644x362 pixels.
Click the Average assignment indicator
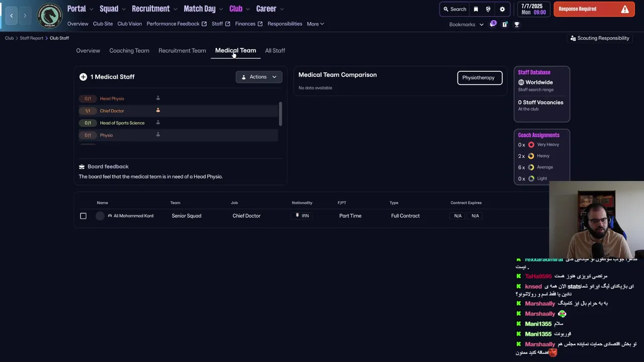(531, 167)
